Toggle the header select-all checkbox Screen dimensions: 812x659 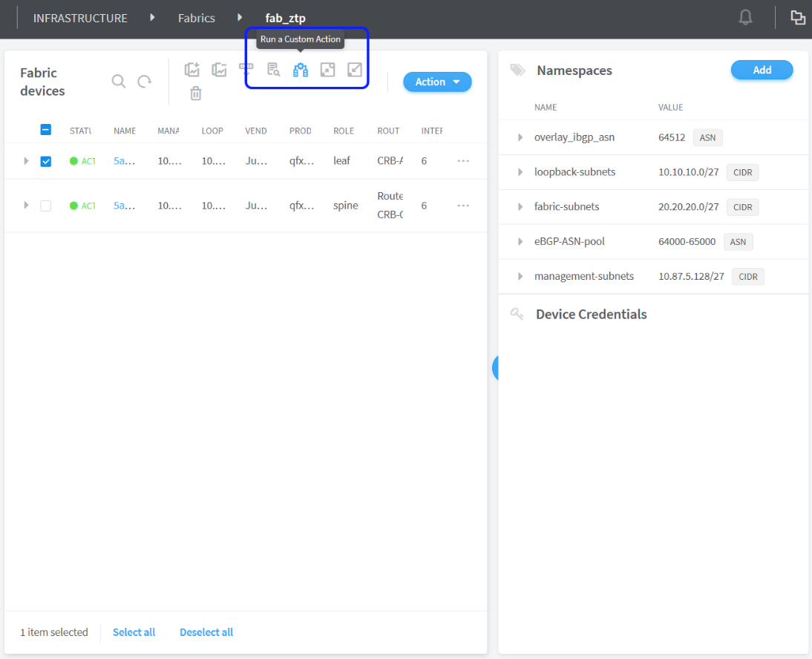tap(46, 130)
